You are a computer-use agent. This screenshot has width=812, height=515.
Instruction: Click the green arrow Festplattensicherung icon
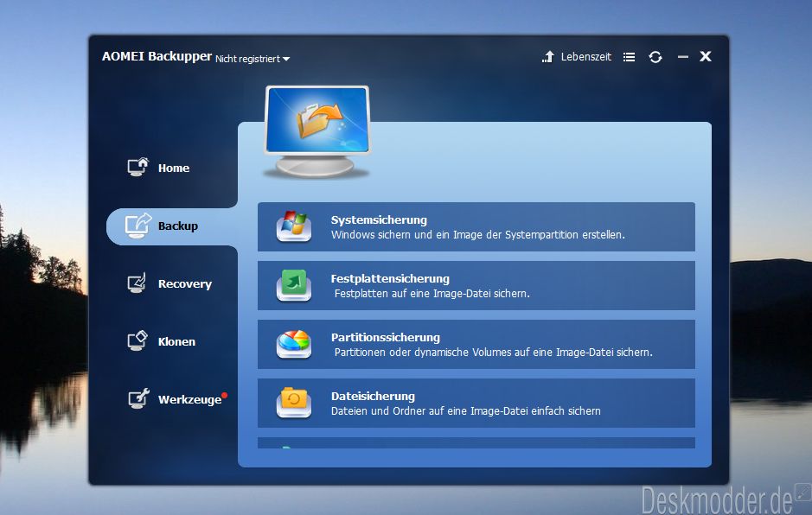coord(294,285)
